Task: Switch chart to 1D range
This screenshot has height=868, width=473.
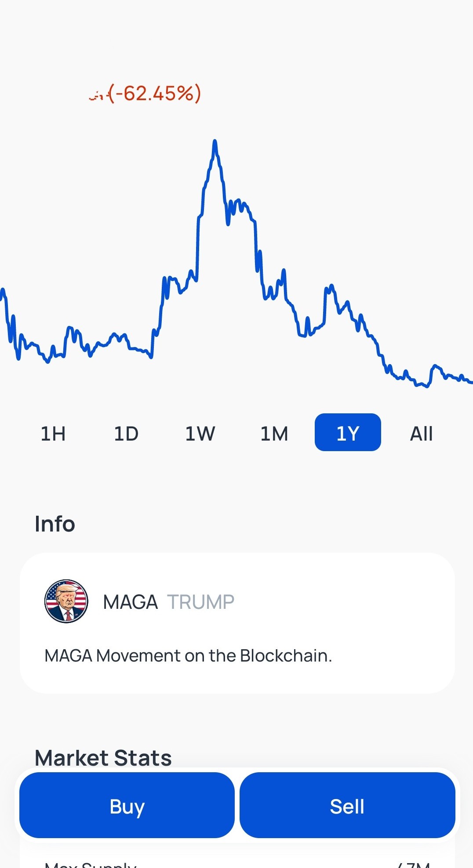Action: (x=126, y=434)
